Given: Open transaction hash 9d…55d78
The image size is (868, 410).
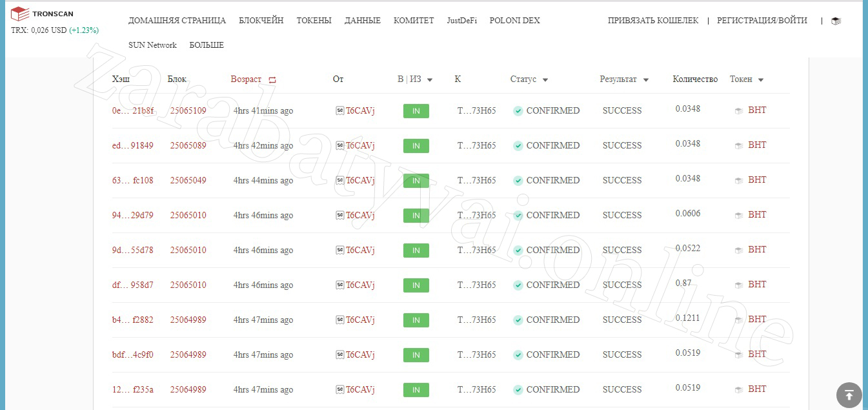Looking at the screenshot, I should (x=133, y=250).
